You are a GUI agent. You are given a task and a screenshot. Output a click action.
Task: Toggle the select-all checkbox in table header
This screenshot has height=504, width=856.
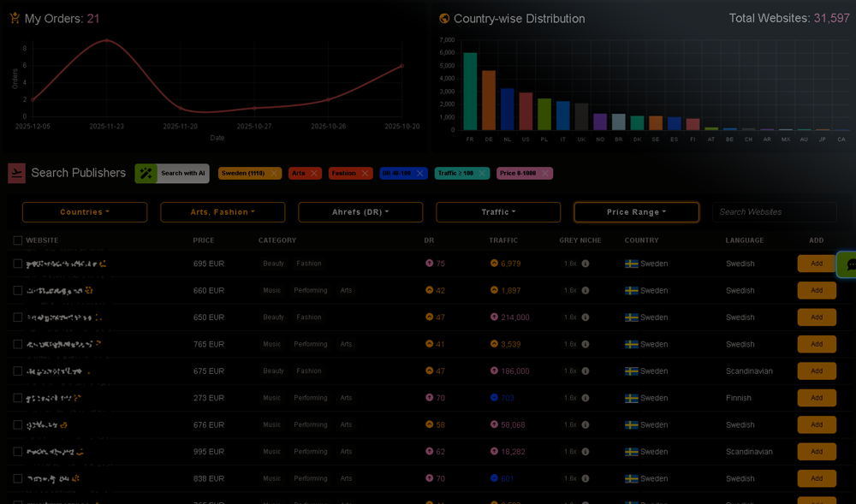click(x=18, y=240)
